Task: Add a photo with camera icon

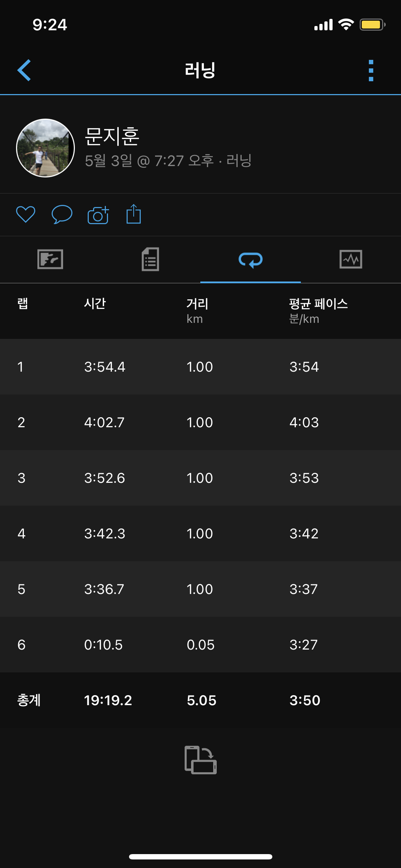Action: [98, 215]
